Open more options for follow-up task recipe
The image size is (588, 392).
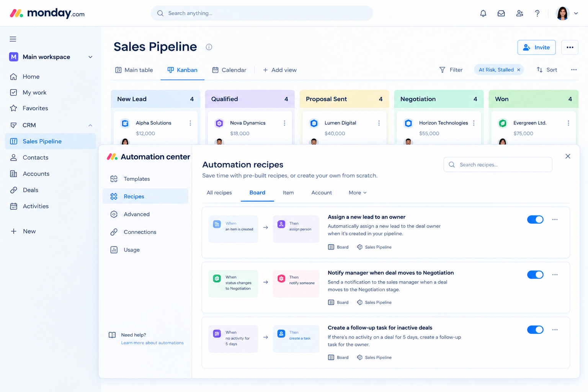[x=555, y=330]
